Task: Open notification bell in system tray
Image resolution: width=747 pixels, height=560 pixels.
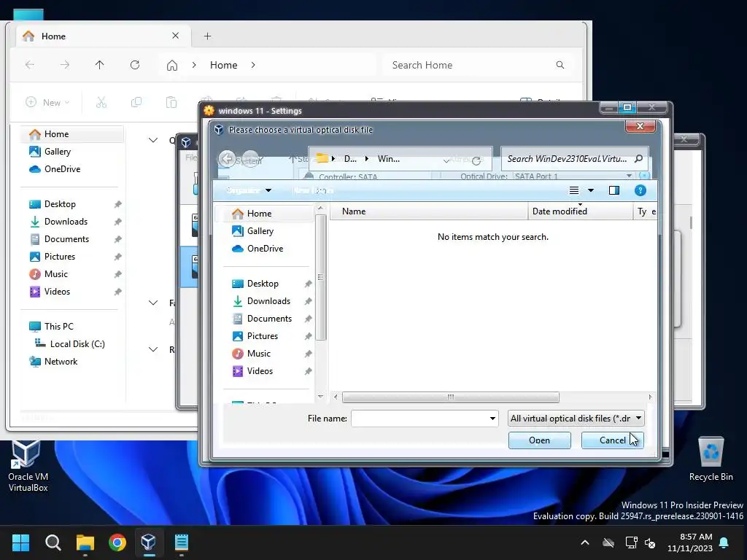Action: [x=724, y=542]
